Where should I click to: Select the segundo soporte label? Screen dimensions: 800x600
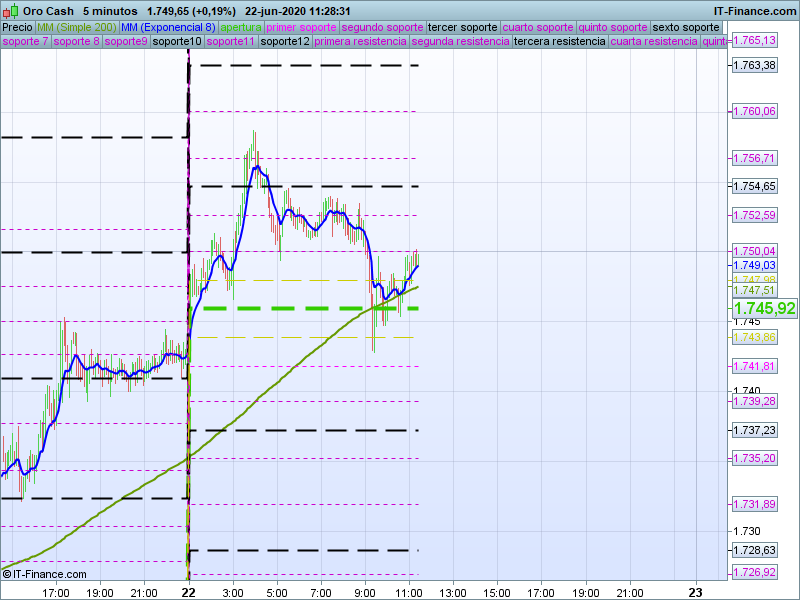(383, 27)
